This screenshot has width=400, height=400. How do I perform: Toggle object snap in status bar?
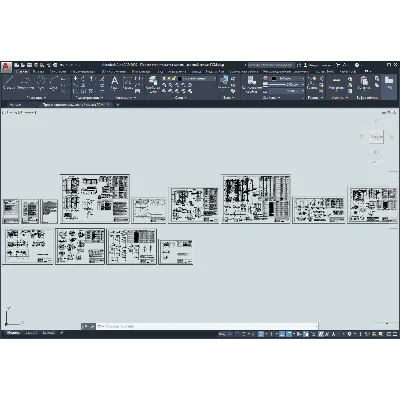pyautogui.click(x=289, y=334)
